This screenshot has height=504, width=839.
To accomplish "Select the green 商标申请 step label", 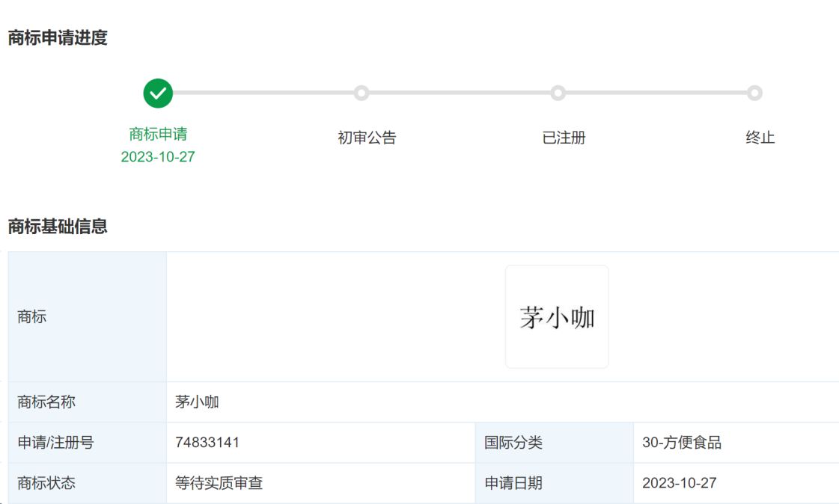I will (x=158, y=135).
